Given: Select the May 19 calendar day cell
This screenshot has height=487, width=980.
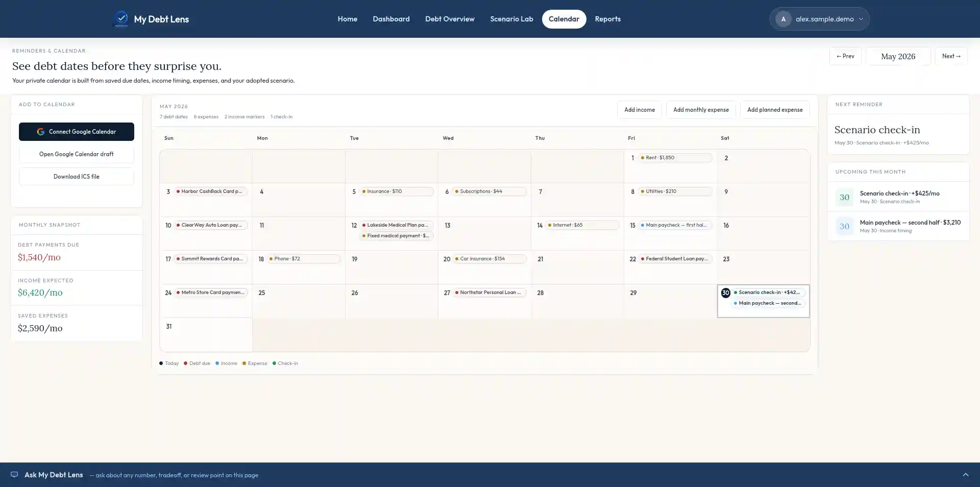Looking at the screenshot, I should click(x=391, y=267).
